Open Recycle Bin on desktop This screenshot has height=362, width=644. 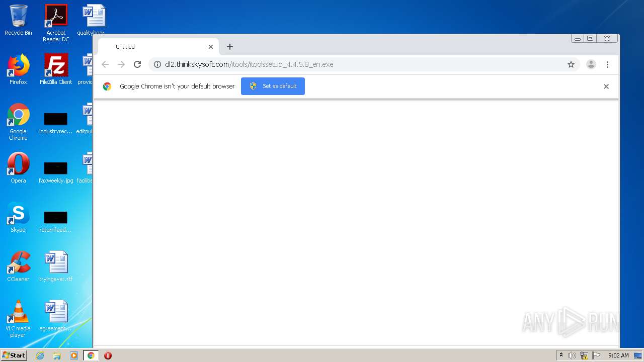click(18, 20)
